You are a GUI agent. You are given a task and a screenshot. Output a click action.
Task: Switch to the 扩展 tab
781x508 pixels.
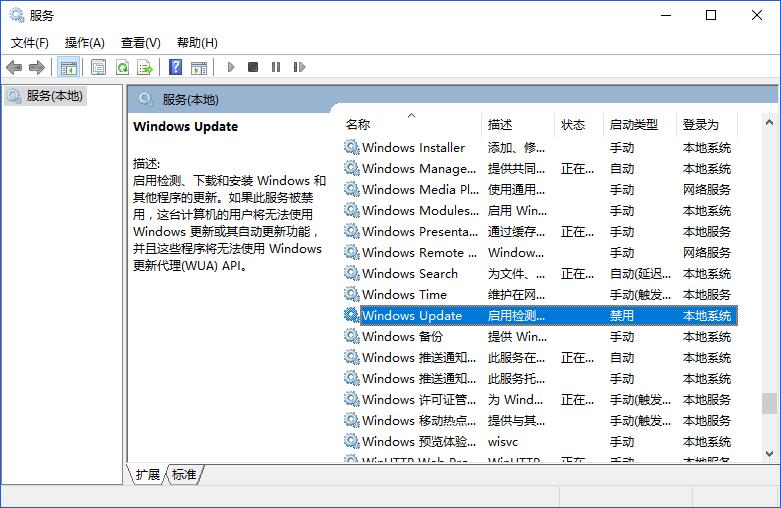[147, 475]
